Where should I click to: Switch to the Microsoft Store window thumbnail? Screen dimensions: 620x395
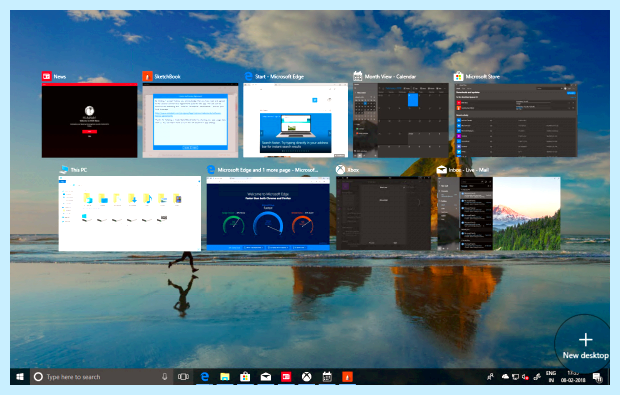pos(515,120)
